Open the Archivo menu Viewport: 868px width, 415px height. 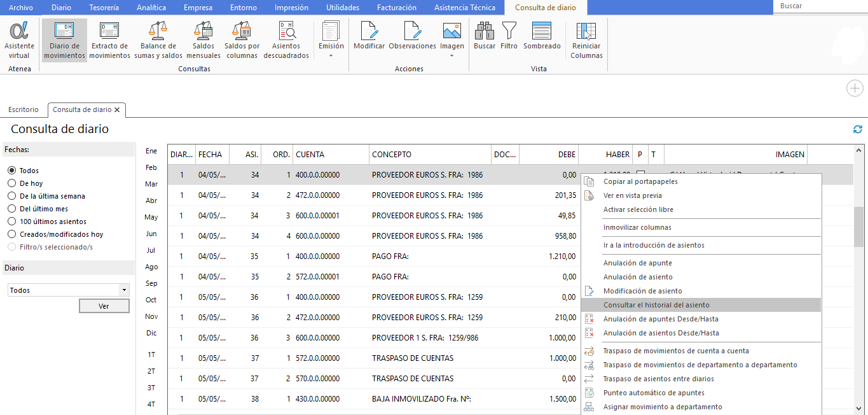[21, 8]
